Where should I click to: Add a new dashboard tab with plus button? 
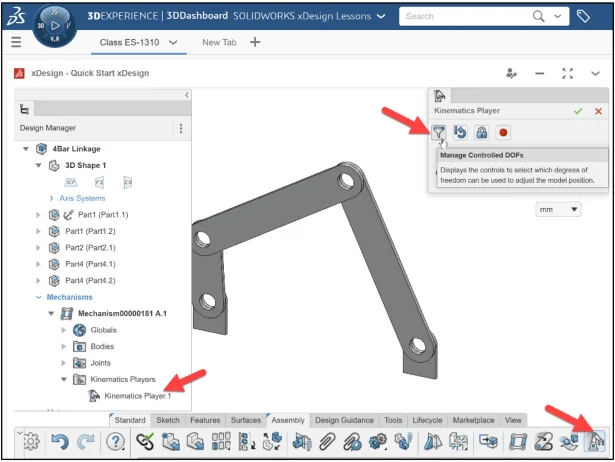pyautogui.click(x=254, y=42)
